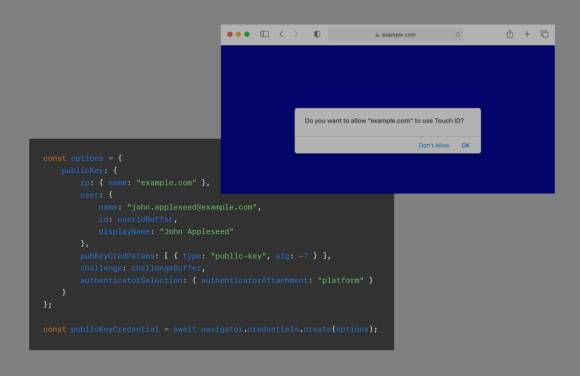Click the lock icon beside example.com
The height and width of the screenshot is (376, 580).
377,35
